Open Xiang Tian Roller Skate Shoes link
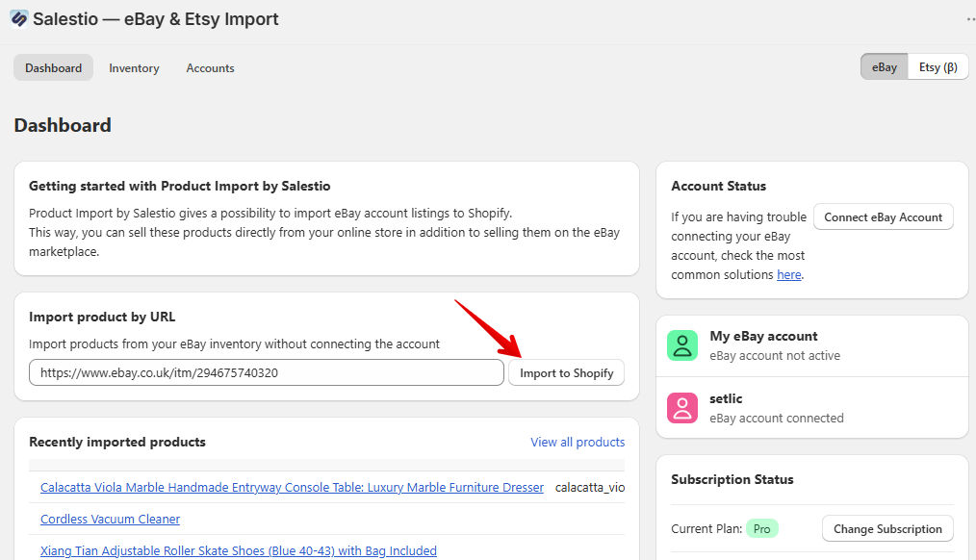Viewport: 976px width, 560px height. pyautogui.click(x=239, y=550)
